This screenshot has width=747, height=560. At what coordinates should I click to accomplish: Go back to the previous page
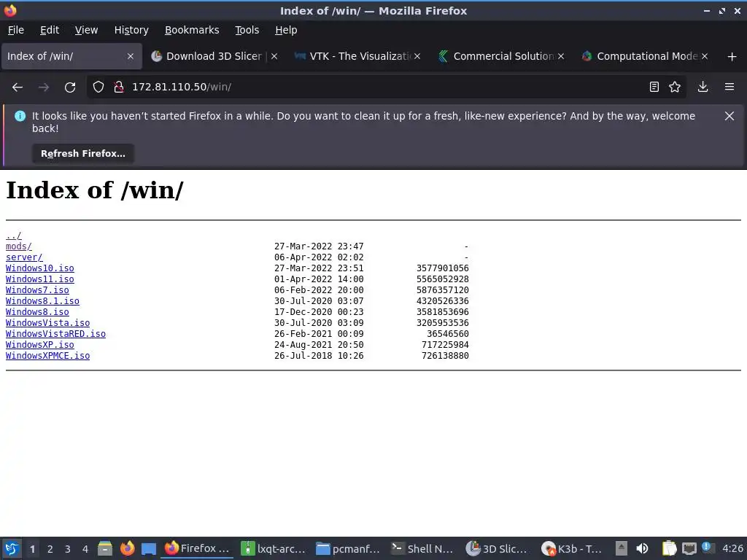(18, 87)
